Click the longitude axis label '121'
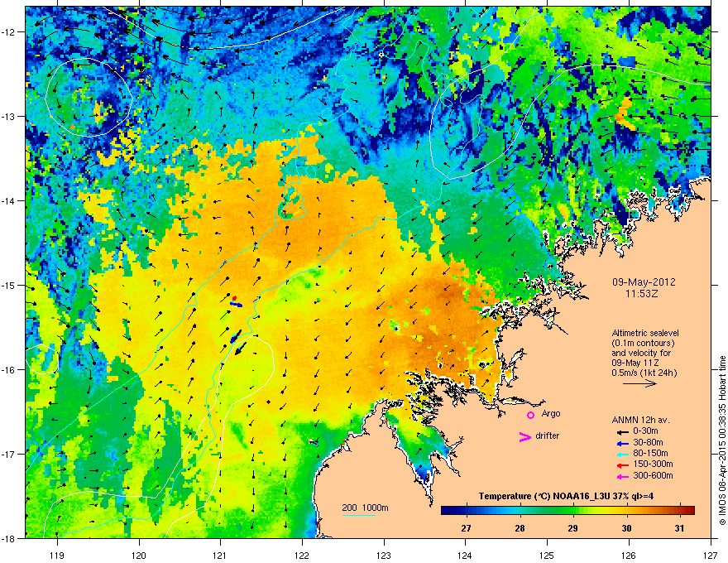Screen dimensions: 728x563 [220, 555]
